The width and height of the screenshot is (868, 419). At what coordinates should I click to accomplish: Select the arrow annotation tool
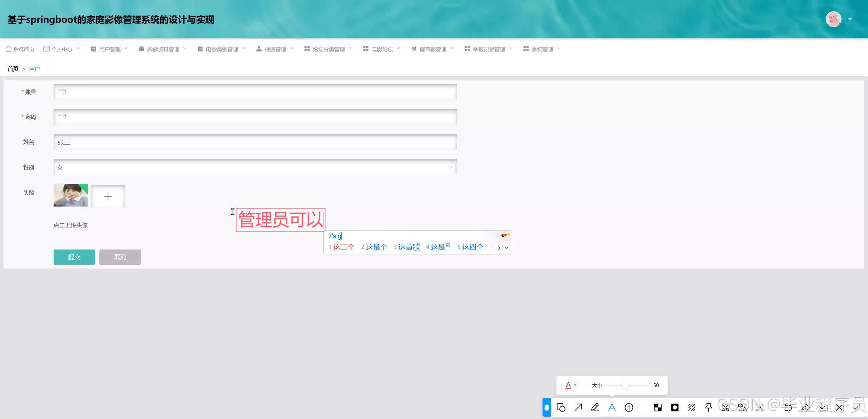click(578, 407)
